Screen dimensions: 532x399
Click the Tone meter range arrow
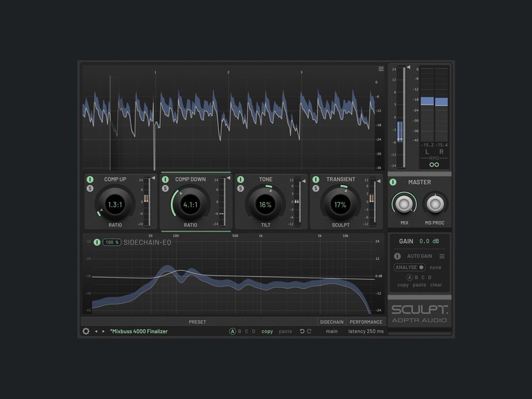304,181
